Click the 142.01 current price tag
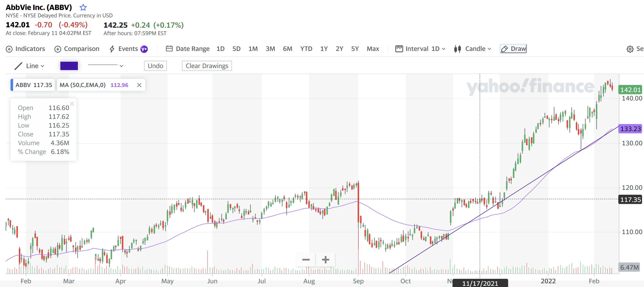644x287 pixels. [x=630, y=90]
